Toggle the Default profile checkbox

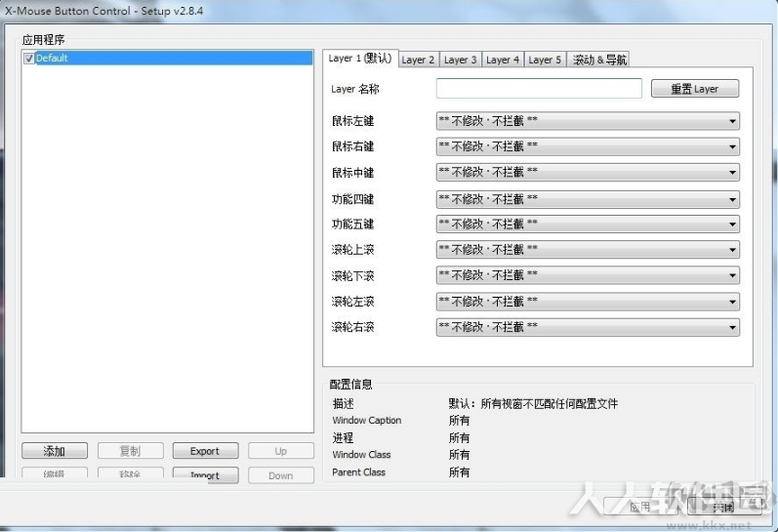pyautogui.click(x=28, y=59)
